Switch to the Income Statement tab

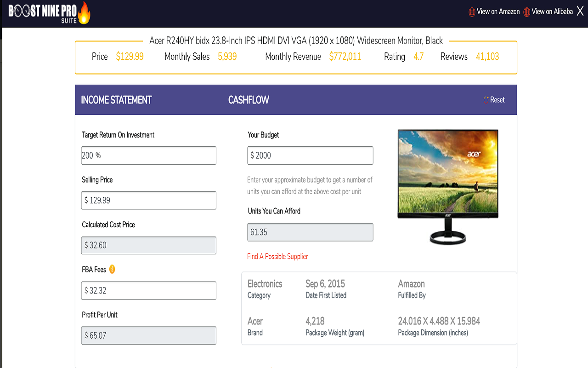[x=116, y=100]
